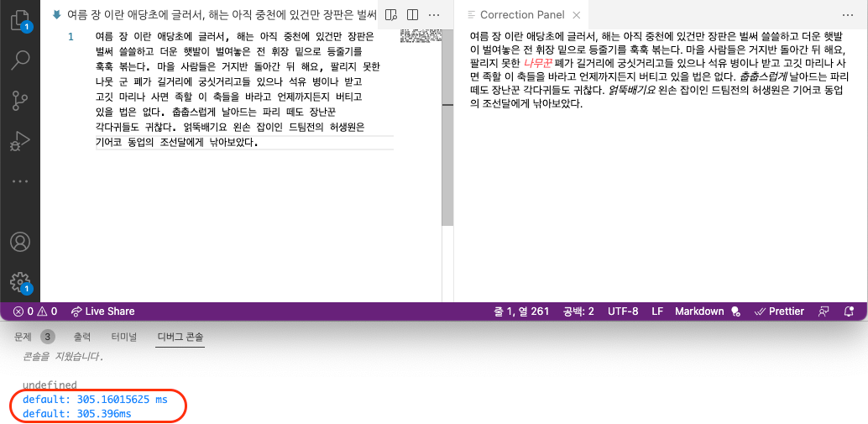
Task: Open the Accounts icon
Action: tap(20, 242)
